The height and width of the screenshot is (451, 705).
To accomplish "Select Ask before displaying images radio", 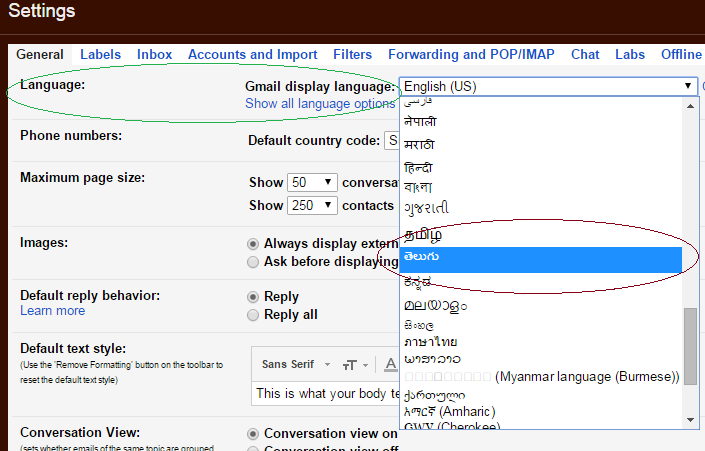I will pyautogui.click(x=253, y=262).
